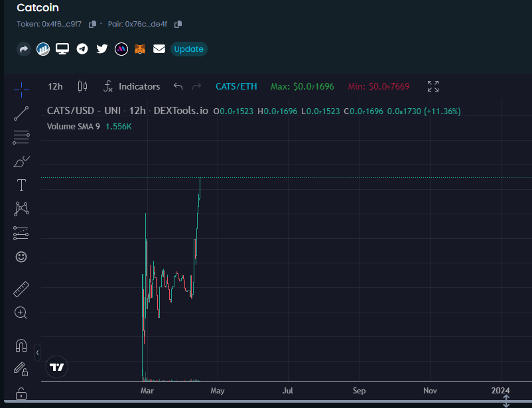
Task: Open the Indicators menu
Action: [x=131, y=86]
